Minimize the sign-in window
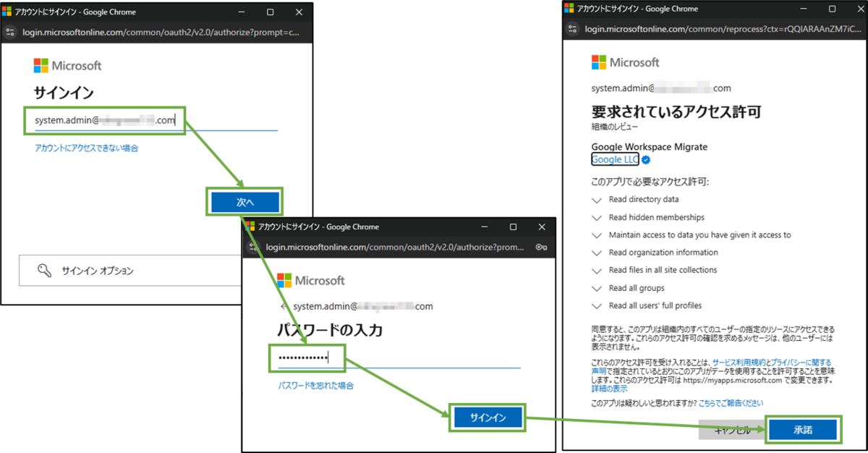868x453 pixels. point(241,12)
